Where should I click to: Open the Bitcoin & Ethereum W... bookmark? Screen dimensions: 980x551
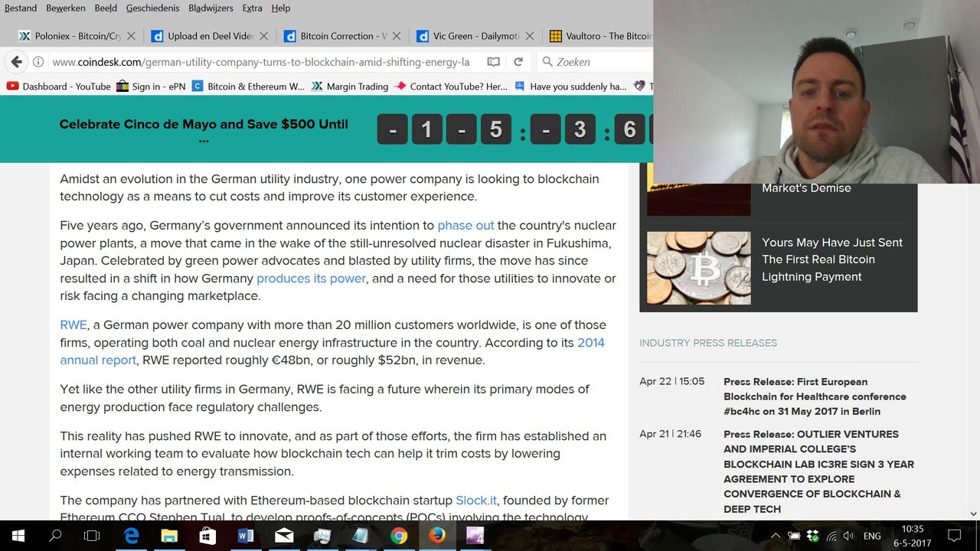[248, 86]
